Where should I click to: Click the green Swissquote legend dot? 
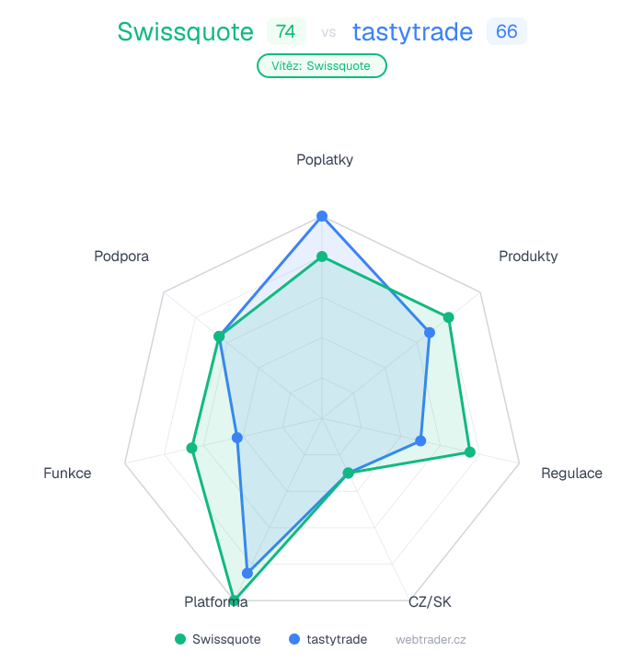point(180,639)
